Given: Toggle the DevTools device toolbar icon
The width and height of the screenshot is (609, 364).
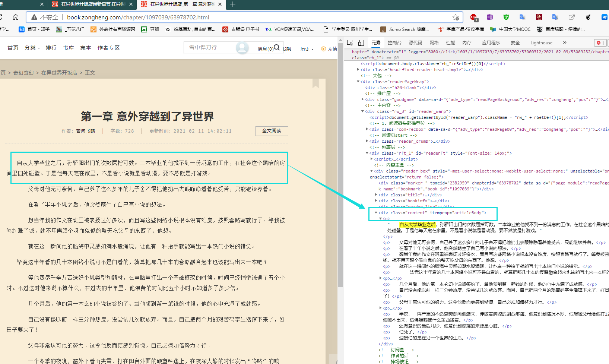Looking at the screenshot, I should click(361, 42).
